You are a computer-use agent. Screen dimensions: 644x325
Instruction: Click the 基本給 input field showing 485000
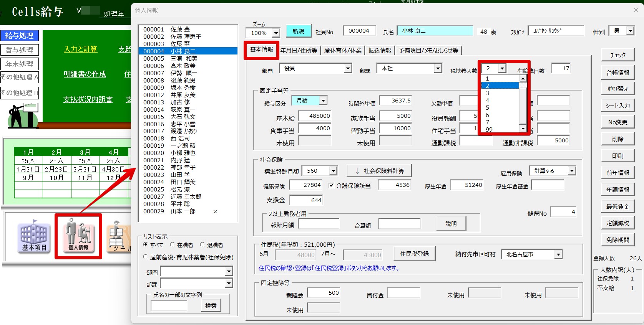click(x=315, y=116)
